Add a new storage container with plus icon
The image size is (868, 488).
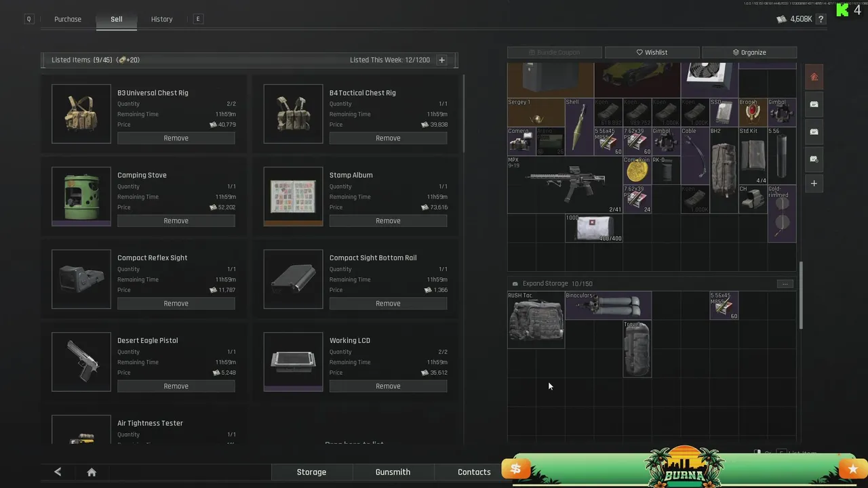pyautogui.click(x=814, y=183)
